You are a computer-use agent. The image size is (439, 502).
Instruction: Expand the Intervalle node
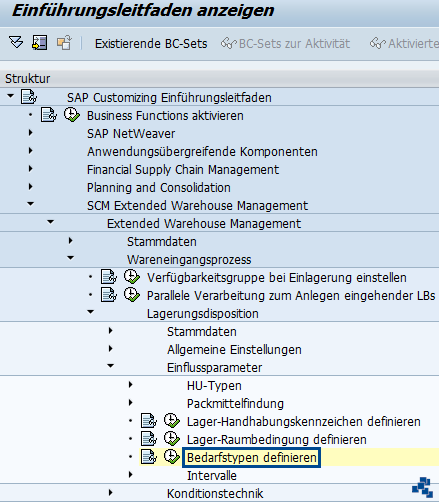coord(131,475)
